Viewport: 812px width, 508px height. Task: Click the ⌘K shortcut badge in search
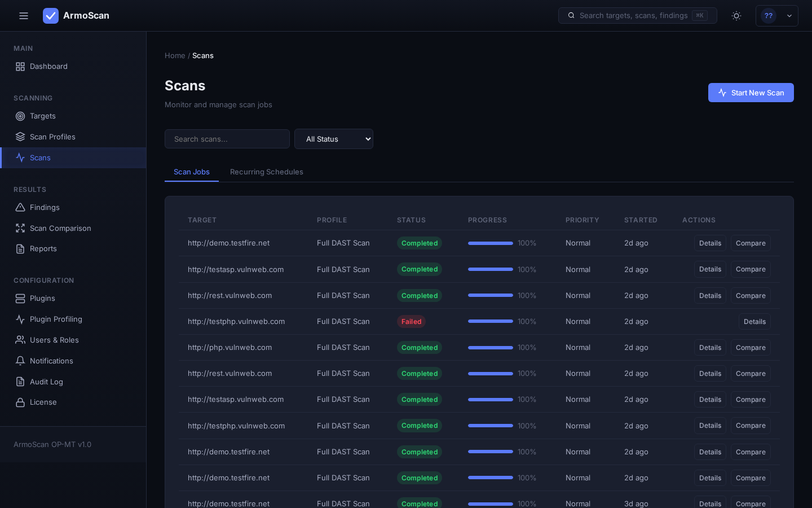pyautogui.click(x=700, y=15)
